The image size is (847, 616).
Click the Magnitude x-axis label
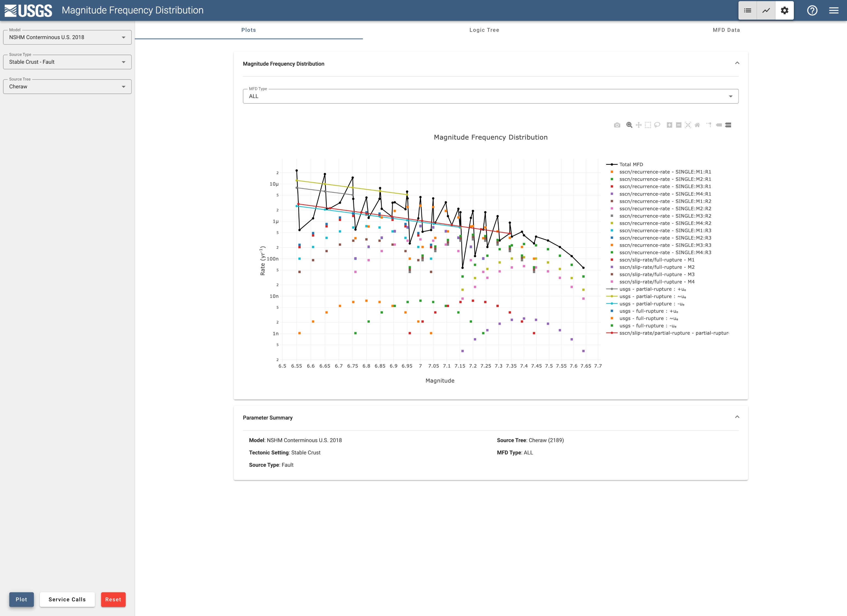point(440,381)
